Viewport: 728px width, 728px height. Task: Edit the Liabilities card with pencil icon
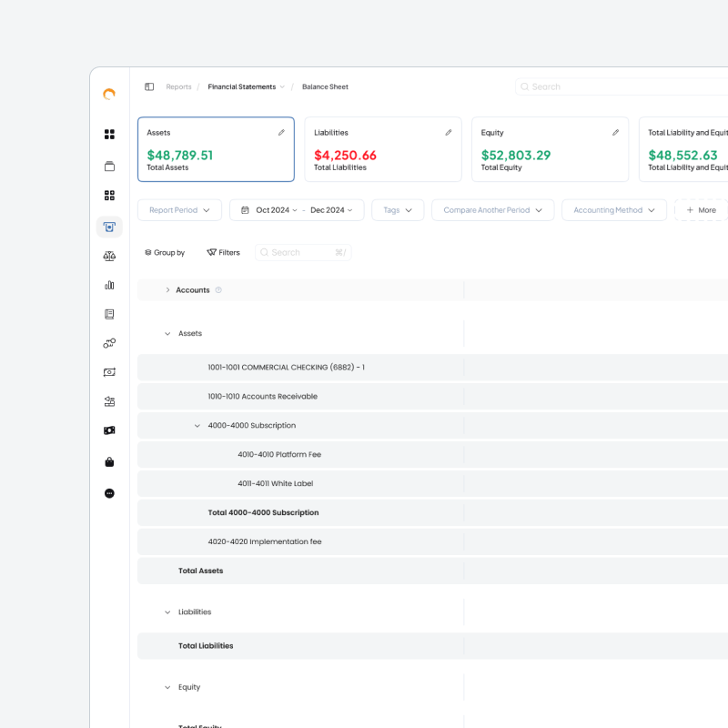tap(449, 133)
